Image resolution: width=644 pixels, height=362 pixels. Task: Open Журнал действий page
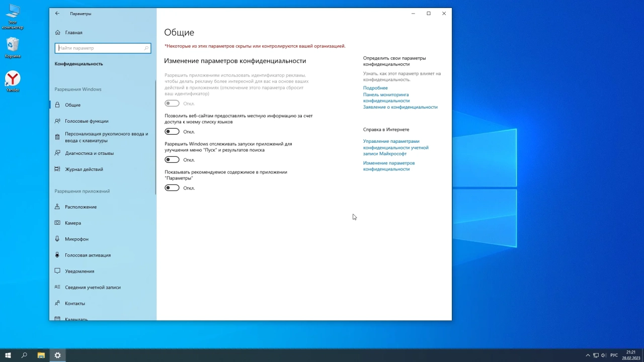(103, 169)
